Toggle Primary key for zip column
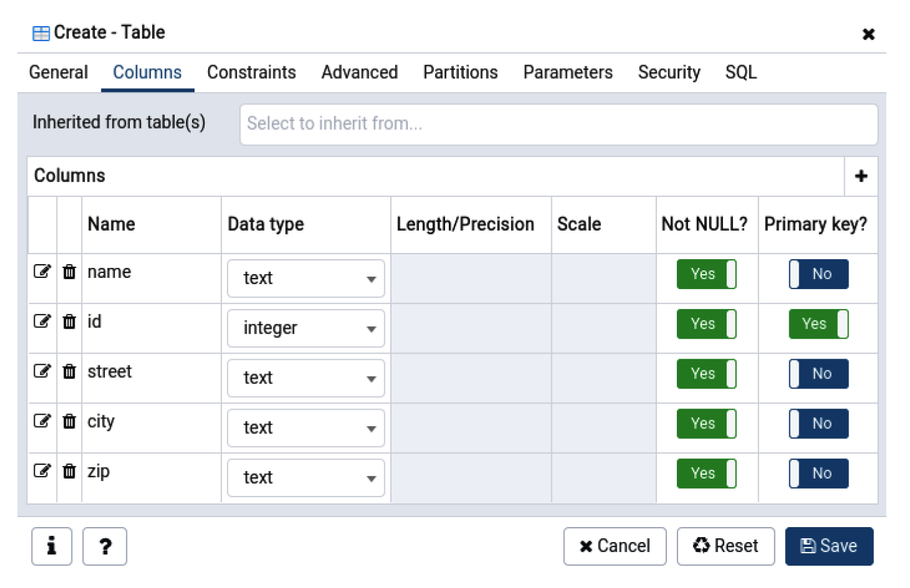Viewport: 910px width, 588px height. click(819, 473)
